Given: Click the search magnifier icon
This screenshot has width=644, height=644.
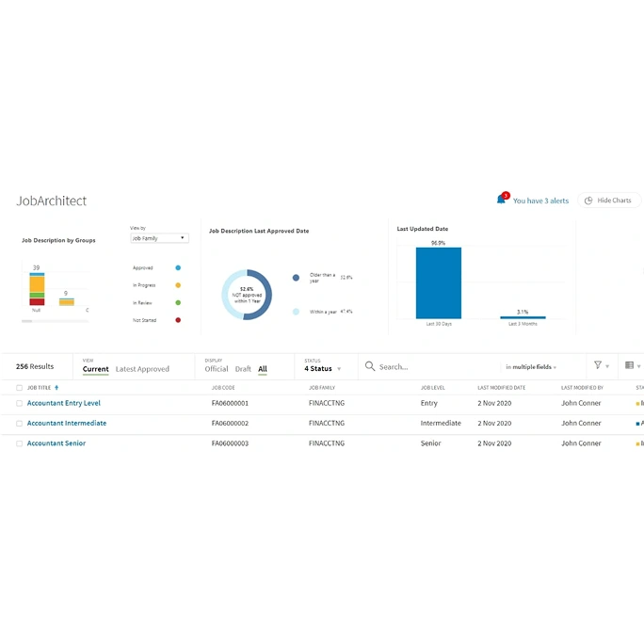Looking at the screenshot, I should pyautogui.click(x=370, y=366).
